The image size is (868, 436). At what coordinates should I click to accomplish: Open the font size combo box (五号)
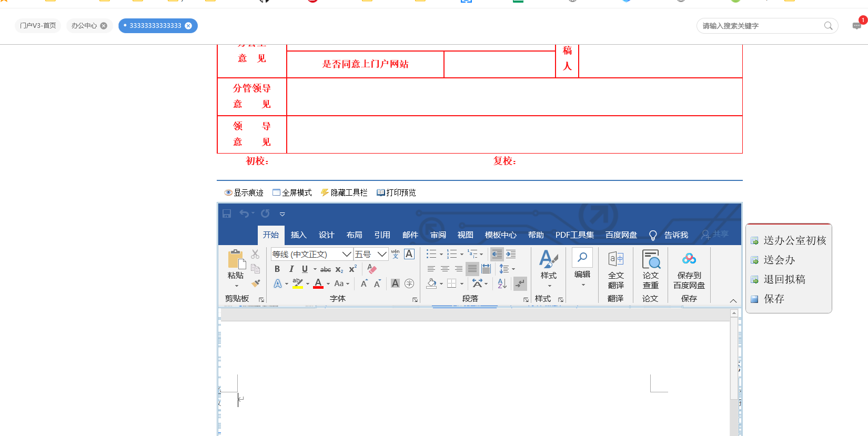click(x=371, y=254)
